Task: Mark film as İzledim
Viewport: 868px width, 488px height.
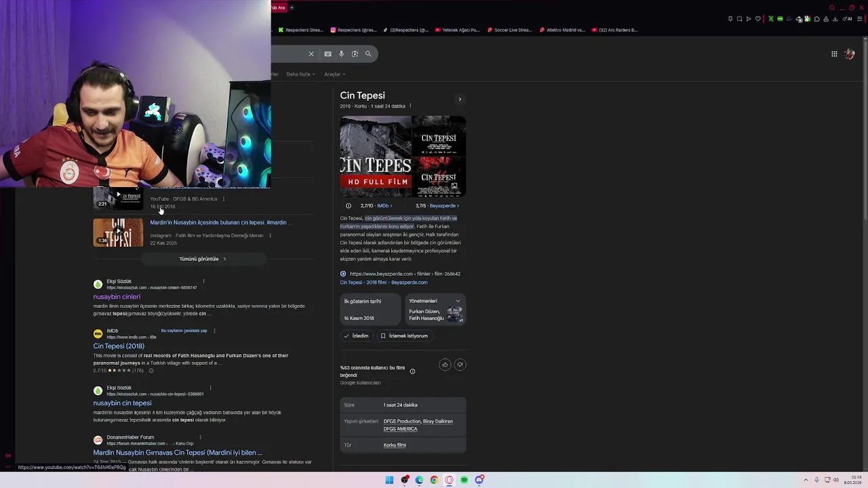Action: pyautogui.click(x=356, y=335)
